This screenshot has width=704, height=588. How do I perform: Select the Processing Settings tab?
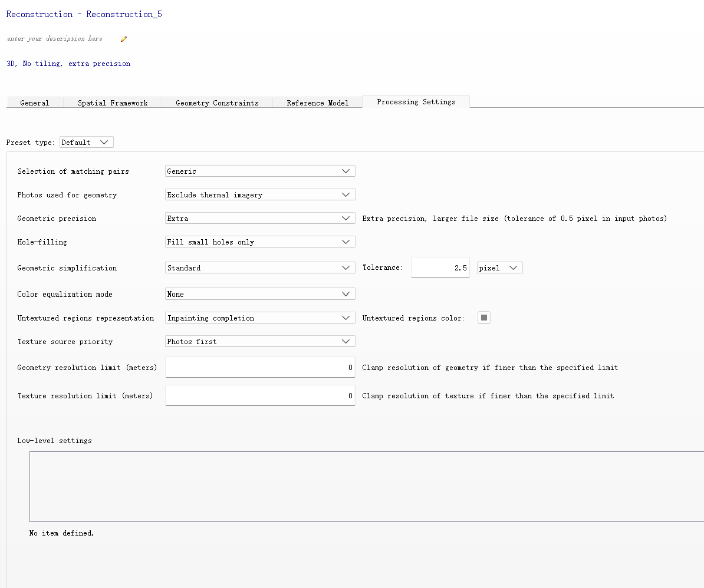click(416, 102)
